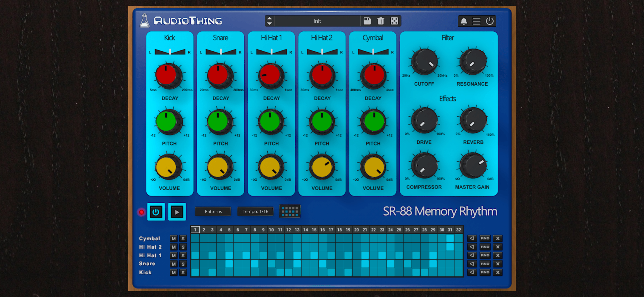This screenshot has height=297, width=644.
Task: Click the Reverb effect knob
Action: tap(473, 120)
